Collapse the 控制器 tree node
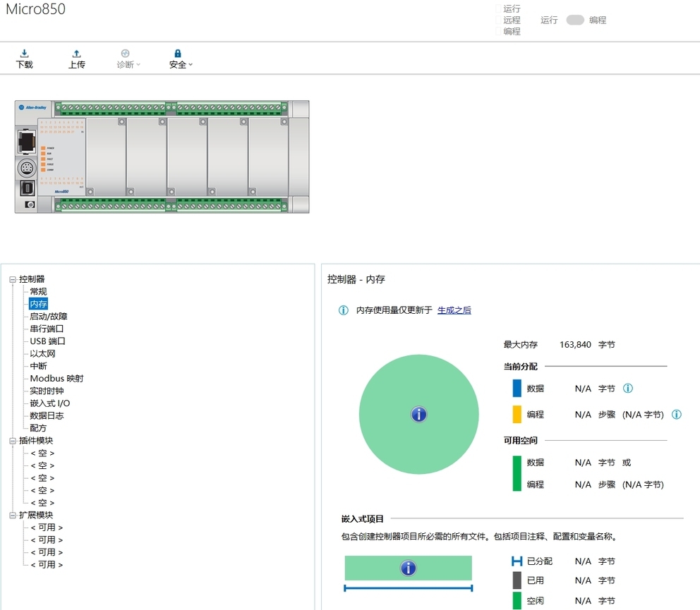 pyautogui.click(x=13, y=280)
